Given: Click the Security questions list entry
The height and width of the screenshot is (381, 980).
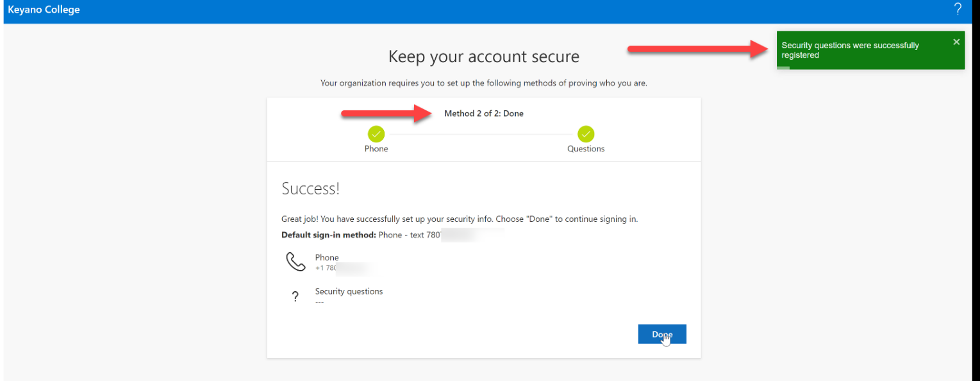Looking at the screenshot, I should tap(349, 291).
